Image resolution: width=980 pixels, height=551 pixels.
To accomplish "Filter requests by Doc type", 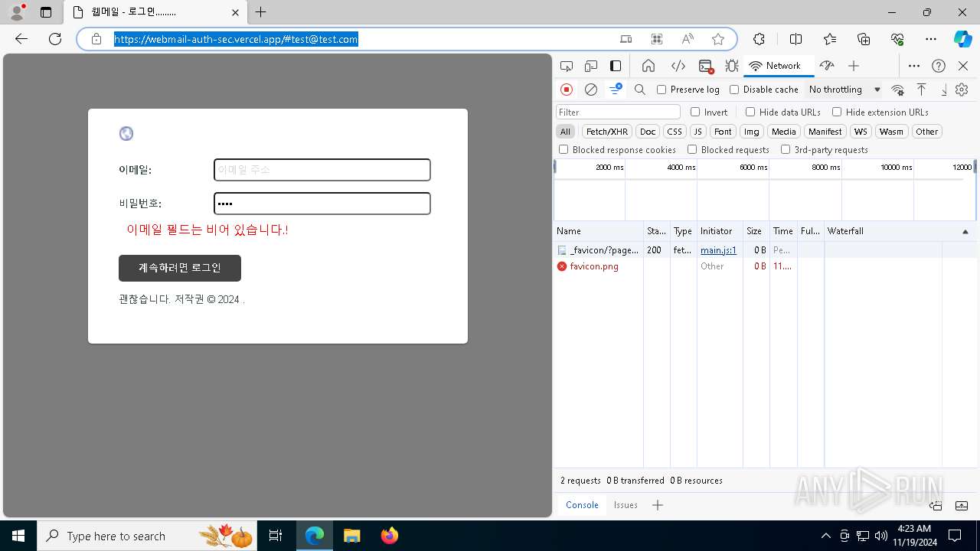I will (648, 132).
